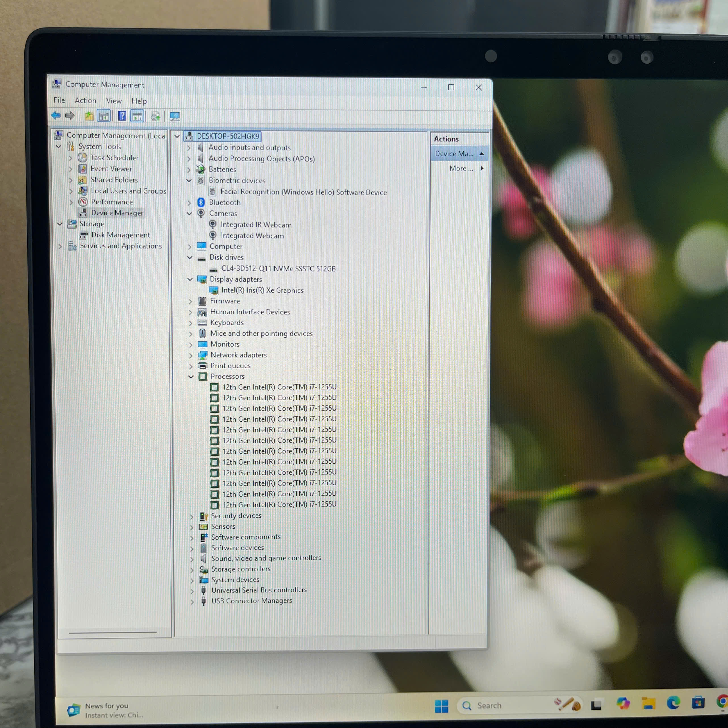
Task: Collapse the Processors category
Action: [x=191, y=376]
